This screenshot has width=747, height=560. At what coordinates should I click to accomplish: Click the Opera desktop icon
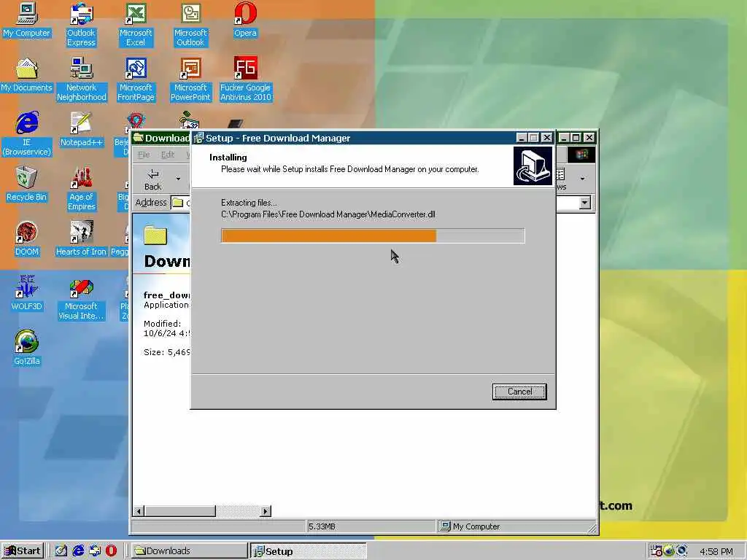(x=245, y=20)
